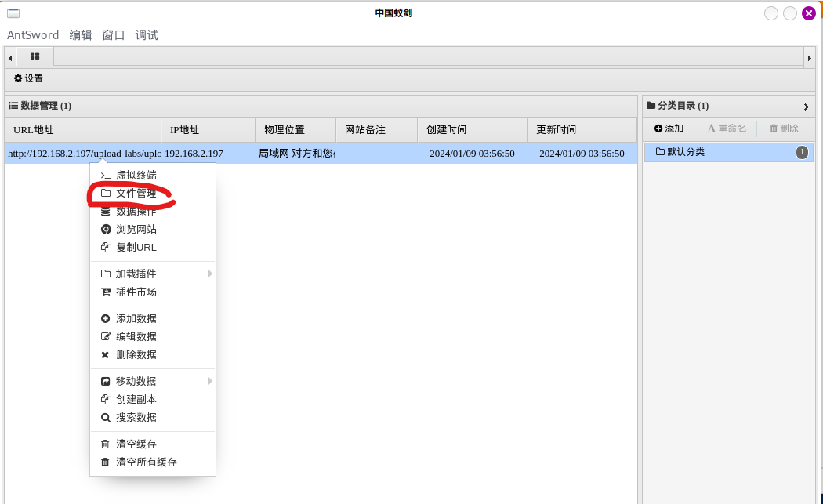The width and height of the screenshot is (823, 504).
Task: Choose 清空缓存 from context menu
Action: click(x=153, y=444)
